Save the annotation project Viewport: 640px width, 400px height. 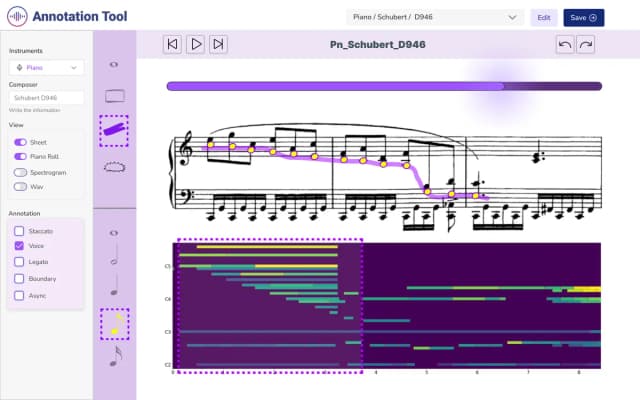click(584, 18)
